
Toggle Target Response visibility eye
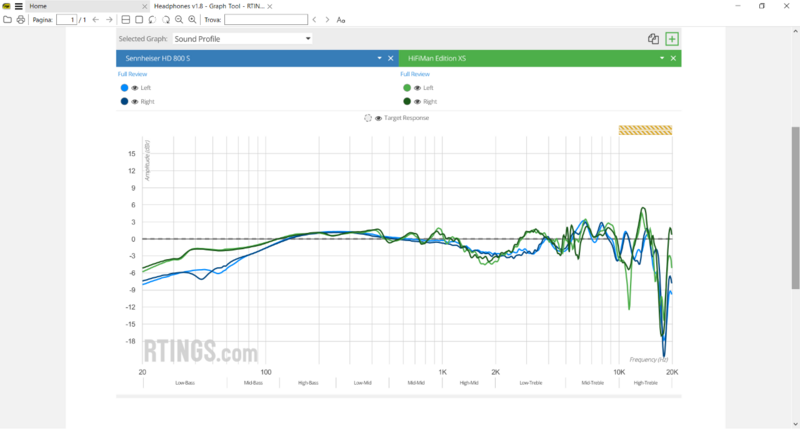(379, 118)
